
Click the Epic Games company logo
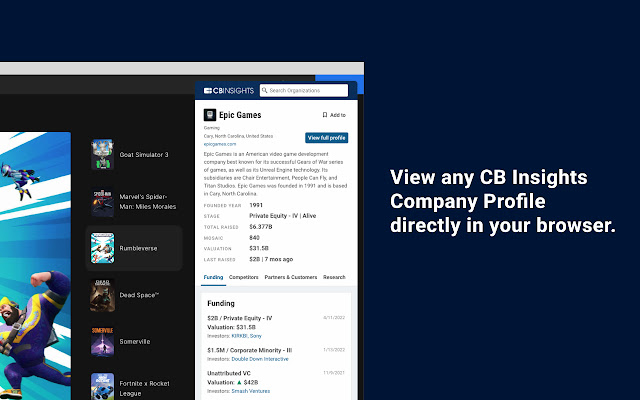[210, 115]
